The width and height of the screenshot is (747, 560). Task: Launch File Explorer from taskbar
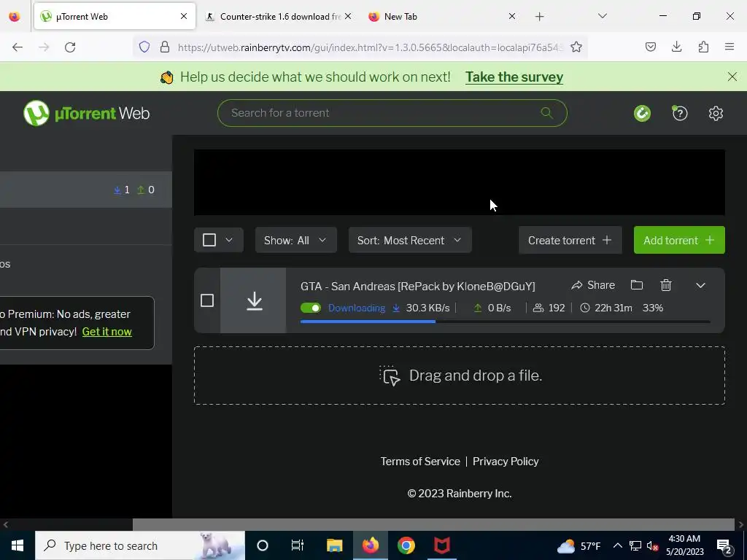click(x=334, y=545)
